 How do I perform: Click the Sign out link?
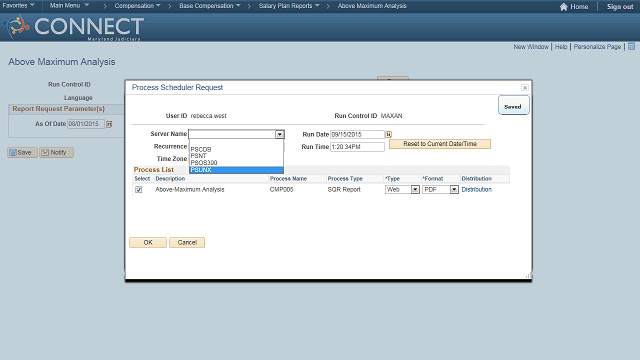(x=620, y=7)
